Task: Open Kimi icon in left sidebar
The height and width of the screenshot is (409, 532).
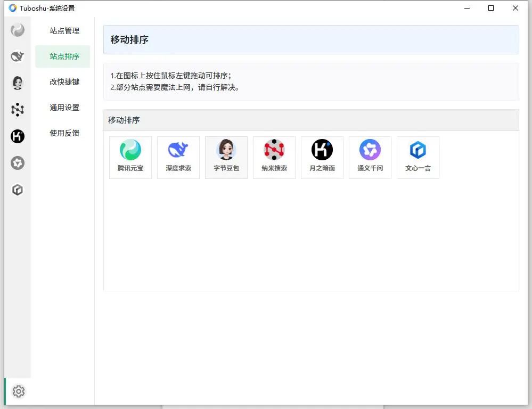Action: point(17,136)
